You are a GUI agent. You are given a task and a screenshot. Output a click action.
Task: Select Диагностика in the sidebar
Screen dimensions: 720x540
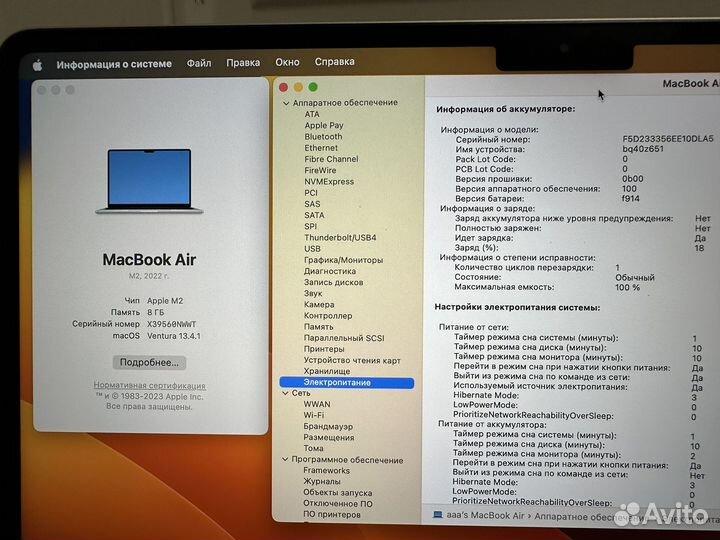pos(330,271)
